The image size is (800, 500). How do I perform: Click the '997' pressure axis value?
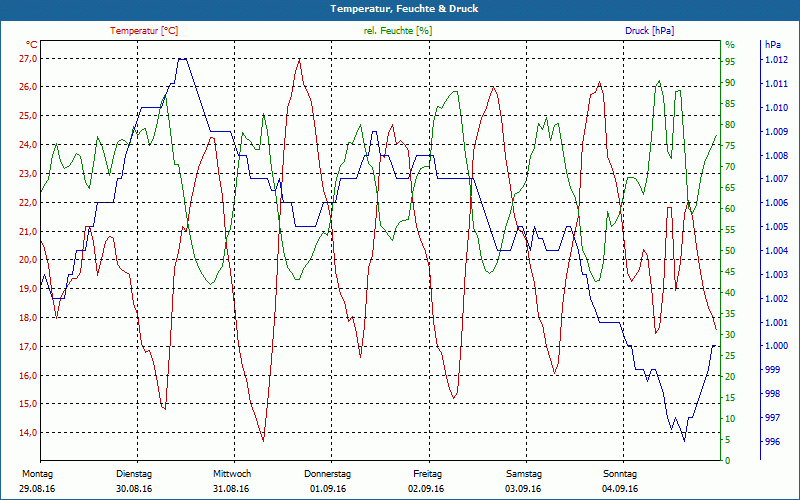(773, 417)
